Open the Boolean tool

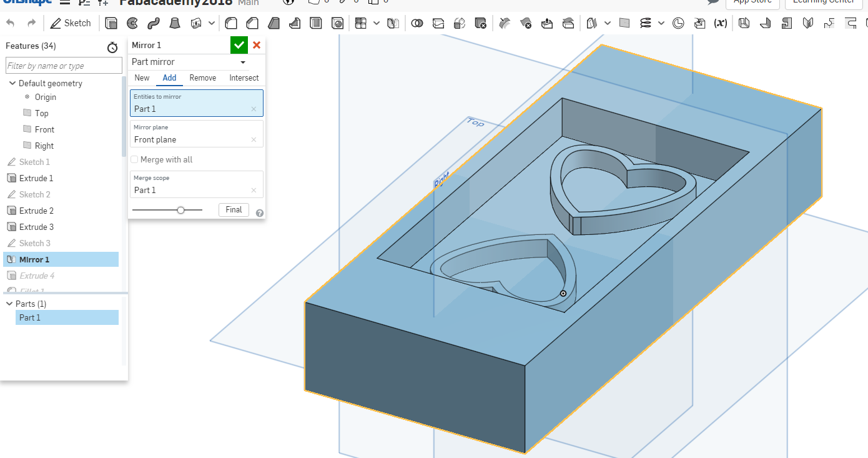[417, 23]
